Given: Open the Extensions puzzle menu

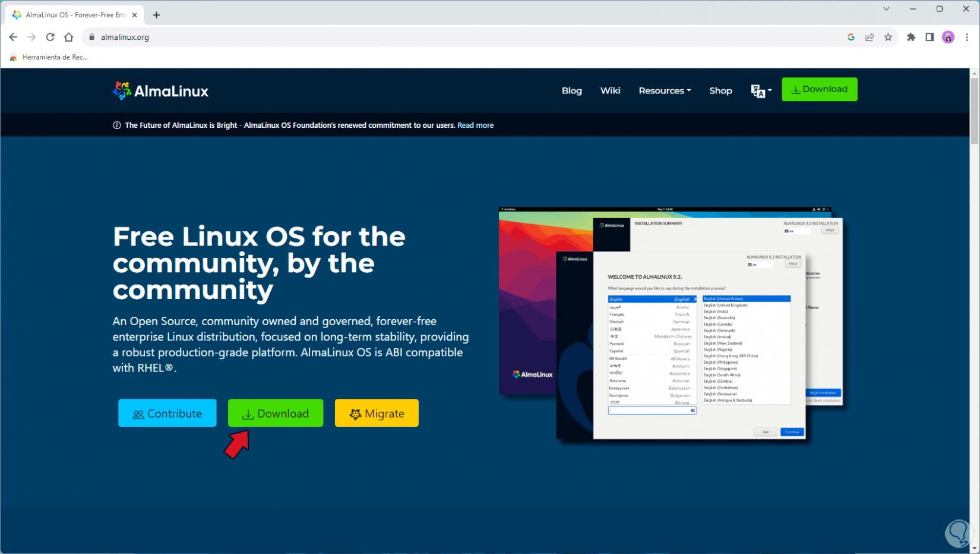Looking at the screenshot, I should (911, 37).
